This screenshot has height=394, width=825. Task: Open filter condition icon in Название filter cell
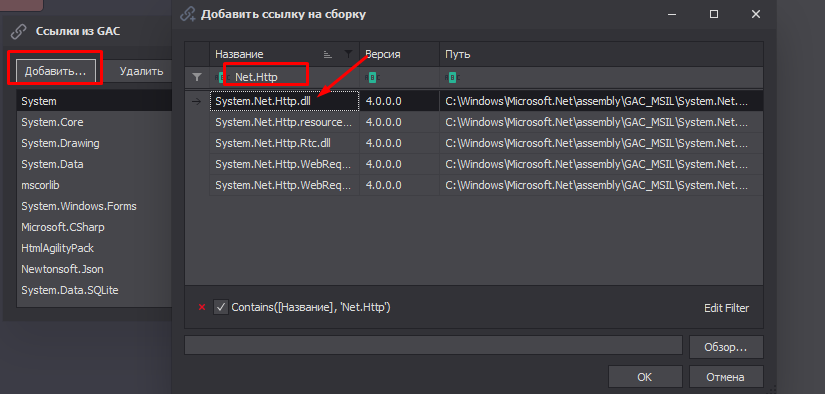coord(222,77)
